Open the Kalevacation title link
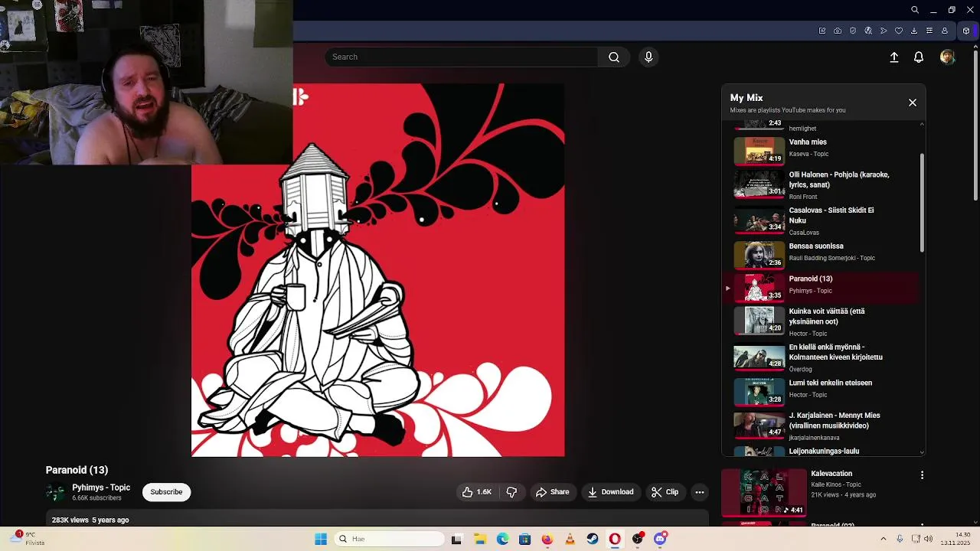The width and height of the screenshot is (980, 551). coord(831,474)
